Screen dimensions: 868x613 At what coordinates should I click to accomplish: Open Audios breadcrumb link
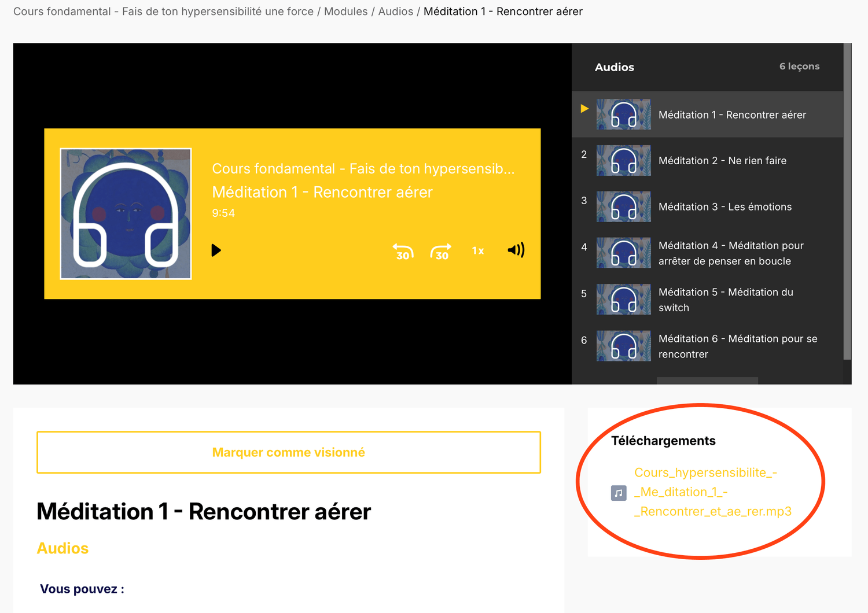point(395,12)
